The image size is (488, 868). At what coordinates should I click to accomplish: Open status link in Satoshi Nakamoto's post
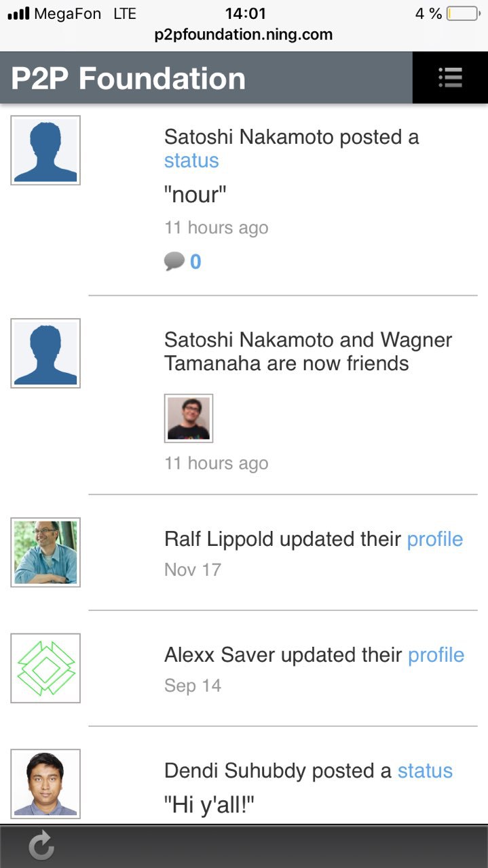click(x=191, y=161)
